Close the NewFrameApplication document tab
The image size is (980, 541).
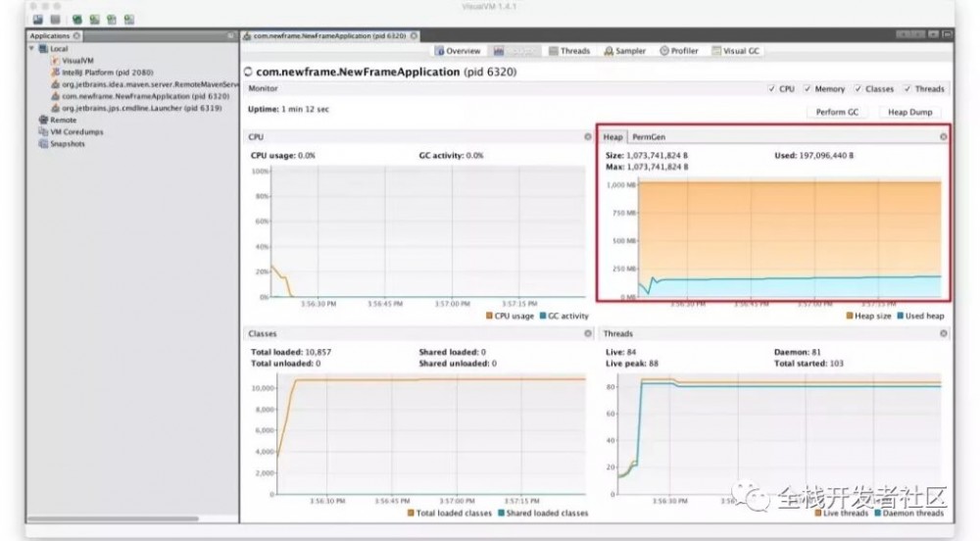414,36
